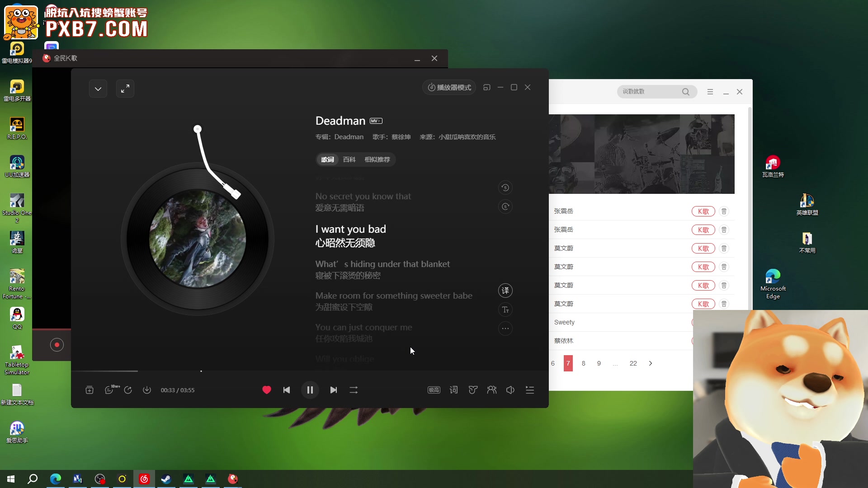This screenshot has height=488, width=868.
Task: Switch to the 相似推荐 tab
Action: pos(377,160)
